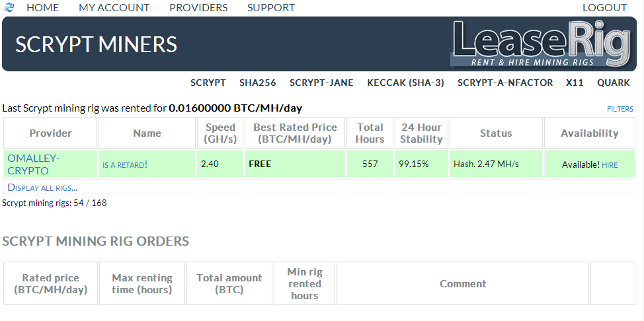
Task: Click the Speed (GH/s) column header
Action: [221, 133]
